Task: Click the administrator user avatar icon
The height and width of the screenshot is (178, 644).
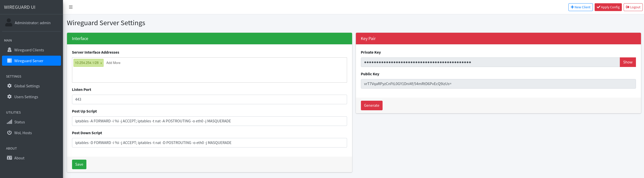Action: click(9, 23)
